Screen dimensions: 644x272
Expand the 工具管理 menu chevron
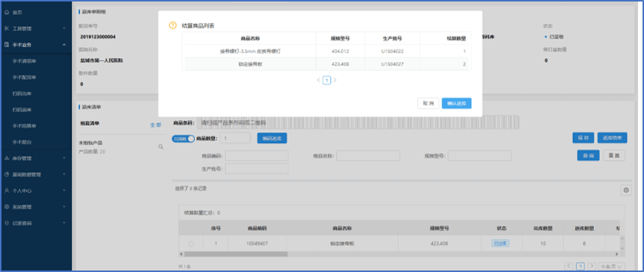click(64, 28)
